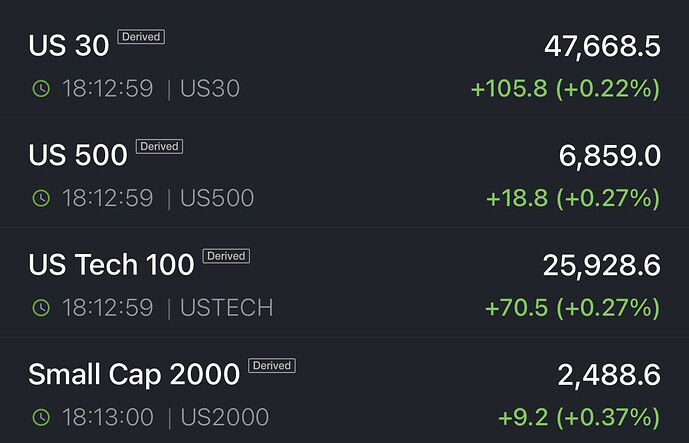Image resolution: width=689 pixels, height=443 pixels.
Task: Click the clock icon beside US500 symbol
Action: pos(41,198)
